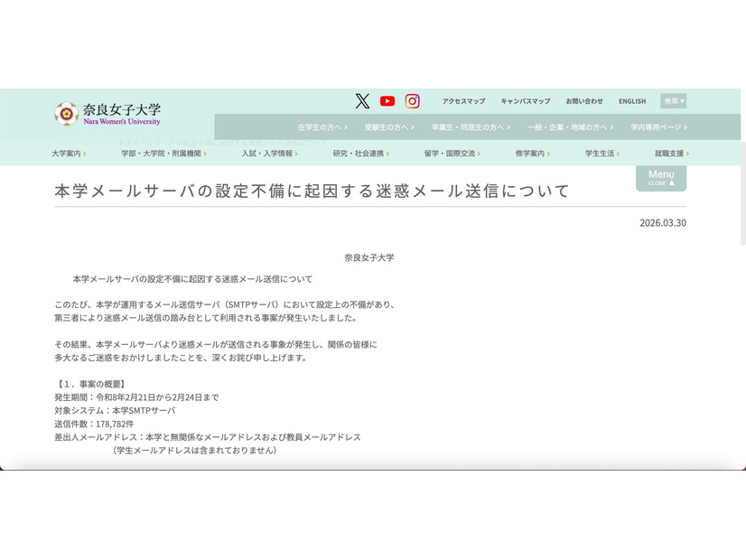Screen dimensions: 746x560
Task: Open the Instagram account icon
Action: coord(413,101)
